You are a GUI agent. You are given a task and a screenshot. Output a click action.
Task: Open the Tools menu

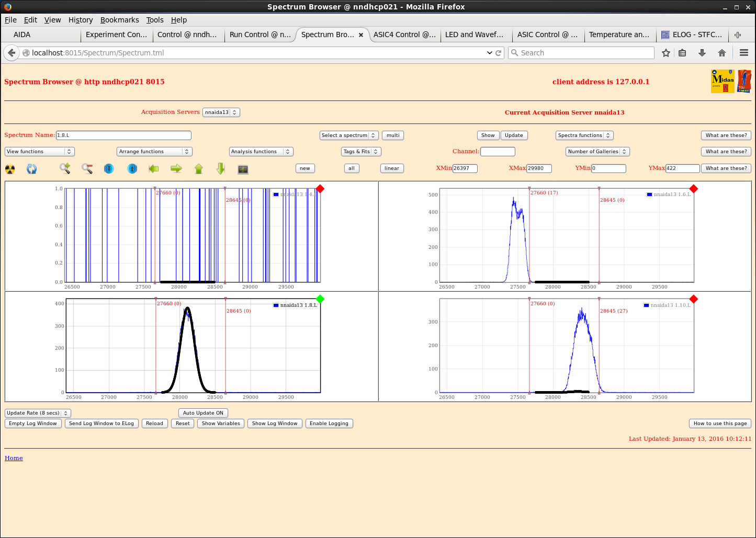155,20
